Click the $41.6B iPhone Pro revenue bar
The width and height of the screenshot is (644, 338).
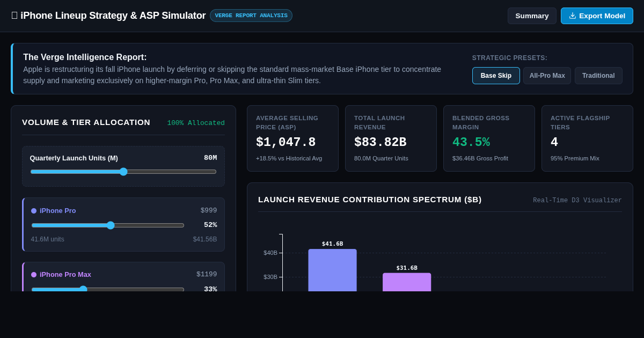pos(332,270)
